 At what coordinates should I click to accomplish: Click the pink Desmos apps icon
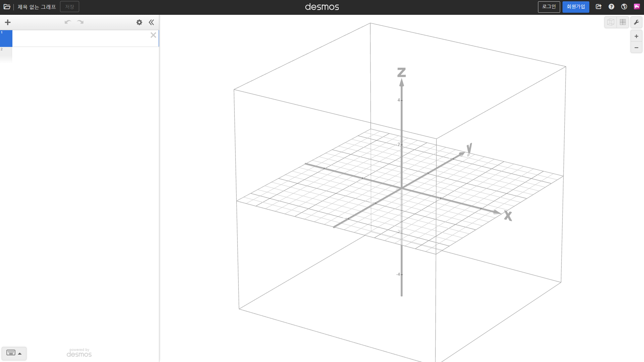(637, 7)
